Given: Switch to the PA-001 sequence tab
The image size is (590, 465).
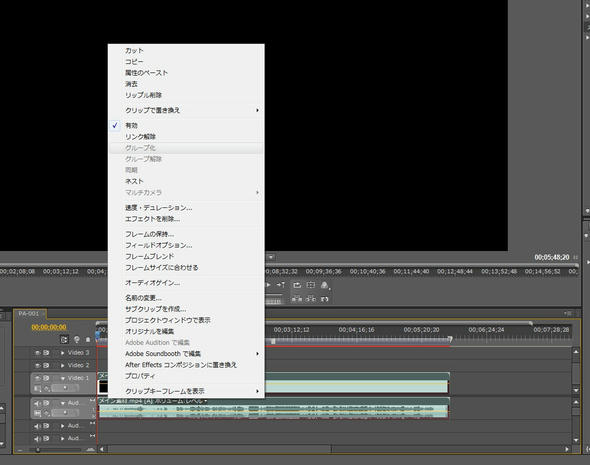Looking at the screenshot, I should point(29,313).
